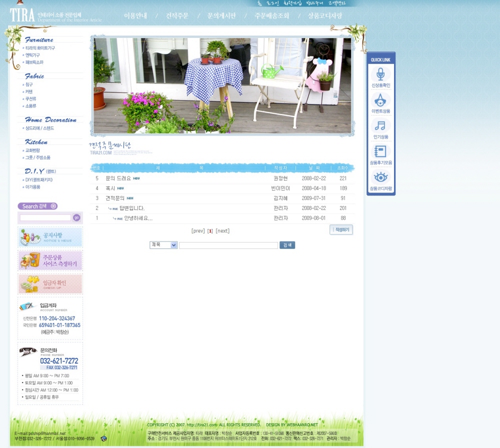Click the 작성하기 write post button
Screen dimensions: 500x448
[x=341, y=229]
